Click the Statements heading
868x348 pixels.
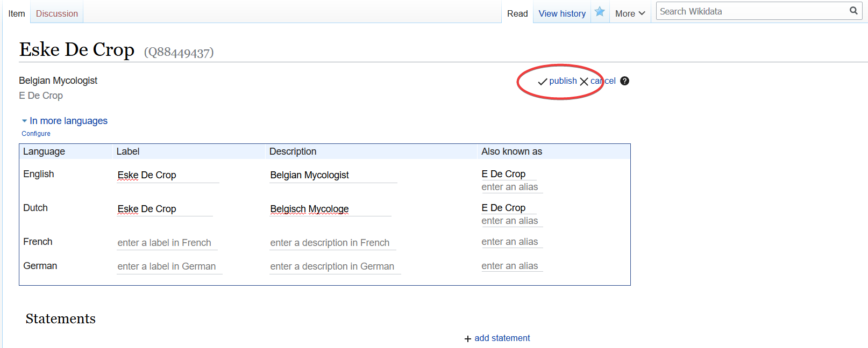(61, 319)
